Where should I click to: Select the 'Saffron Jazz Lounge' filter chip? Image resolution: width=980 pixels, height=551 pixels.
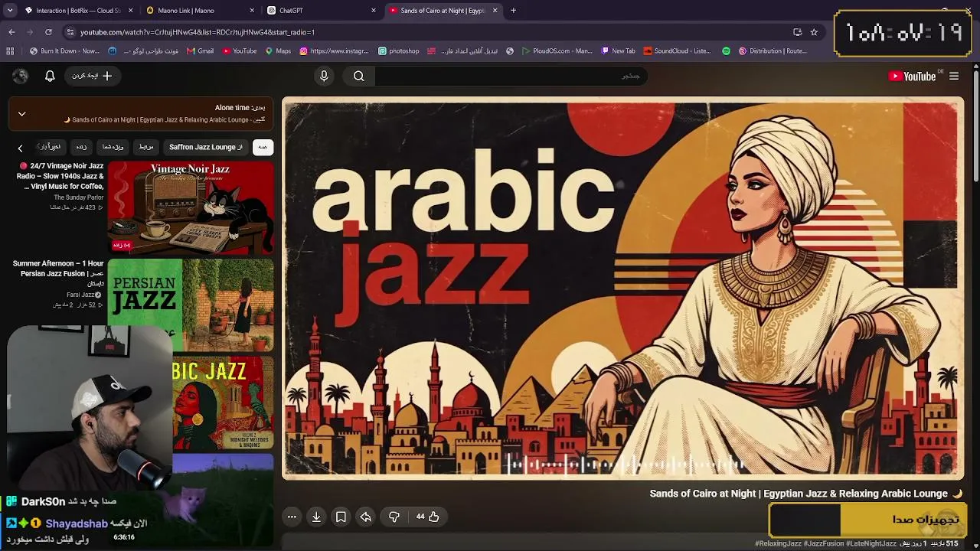coord(205,147)
